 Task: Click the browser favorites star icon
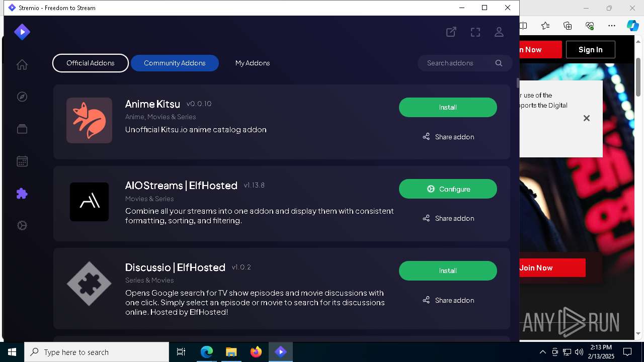(545, 26)
